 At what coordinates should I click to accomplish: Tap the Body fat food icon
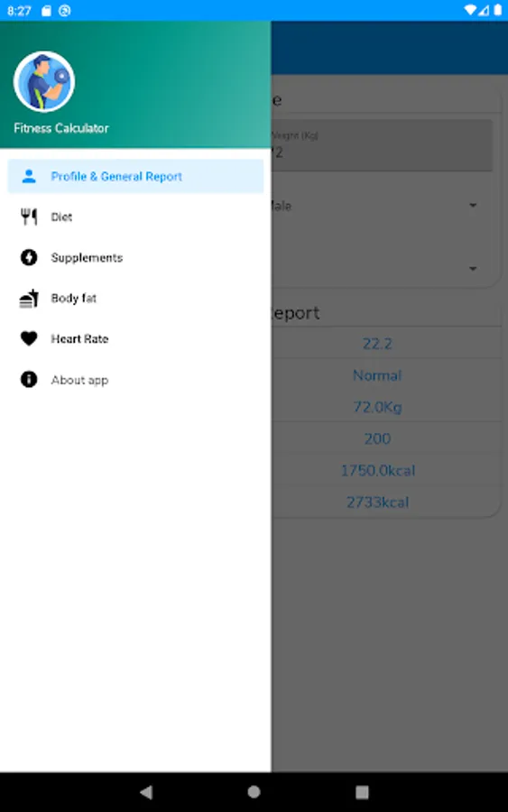(x=29, y=299)
